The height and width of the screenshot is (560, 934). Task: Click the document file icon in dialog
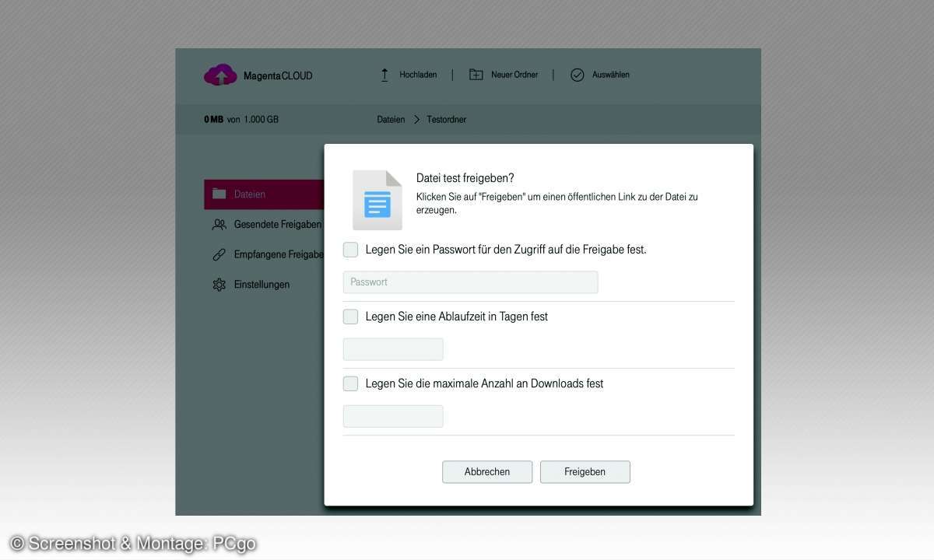pos(377,200)
